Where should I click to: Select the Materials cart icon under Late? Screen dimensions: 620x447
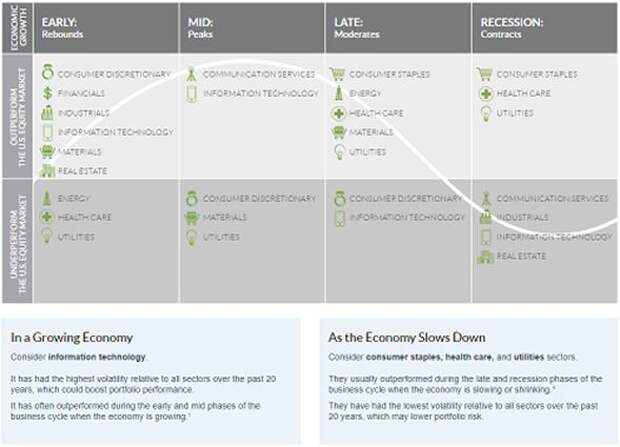click(338, 133)
